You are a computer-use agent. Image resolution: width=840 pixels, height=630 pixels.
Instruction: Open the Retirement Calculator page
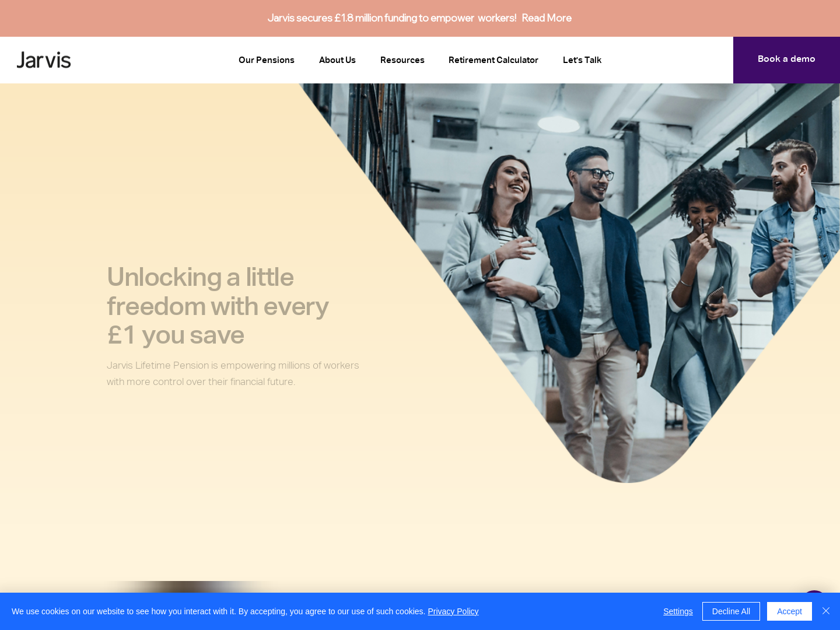[494, 60]
